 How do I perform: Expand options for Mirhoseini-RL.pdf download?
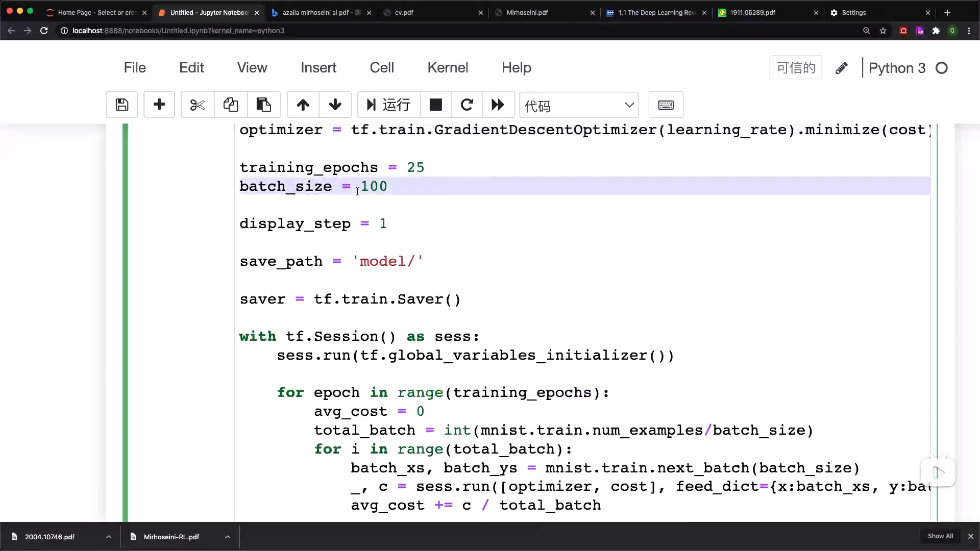click(x=228, y=537)
